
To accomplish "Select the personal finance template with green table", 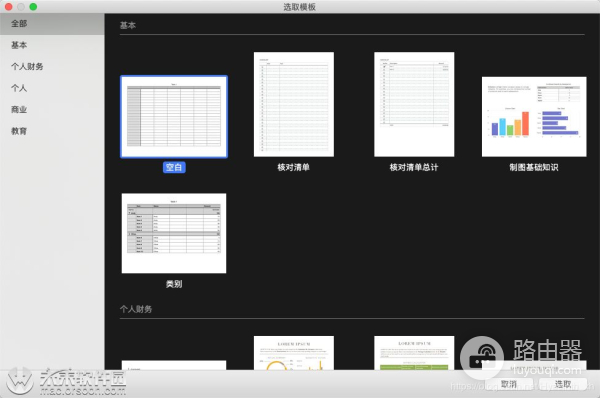I will point(414,353).
